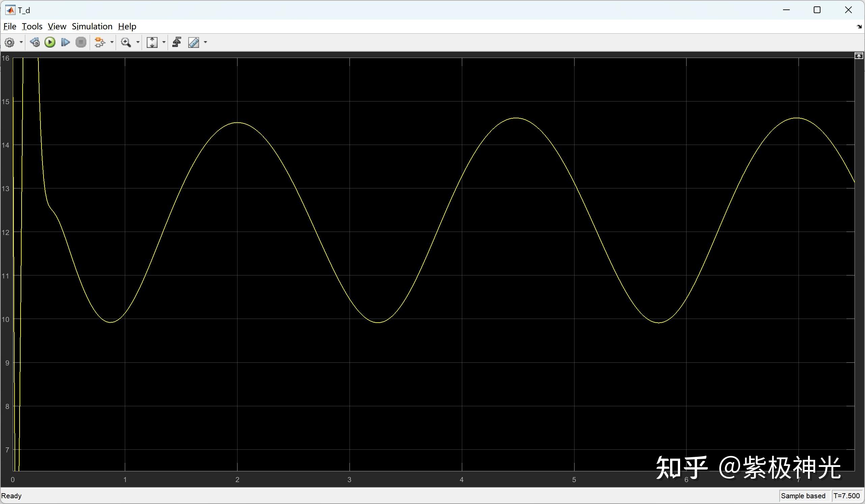Click maximize axes icon at plot corner
This screenshot has height=504, width=865.
tap(859, 56)
